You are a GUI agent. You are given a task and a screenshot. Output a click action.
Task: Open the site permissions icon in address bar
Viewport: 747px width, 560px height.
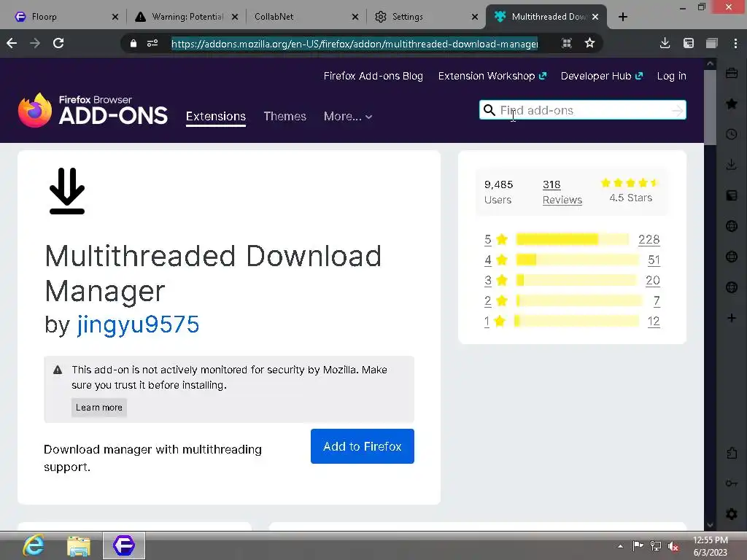(152, 43)
